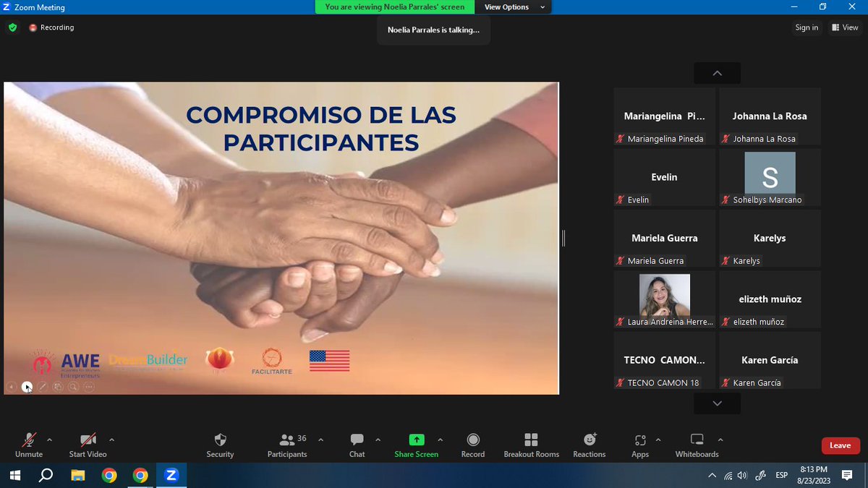Click the next slide arrow on the slide

(27, 387)
